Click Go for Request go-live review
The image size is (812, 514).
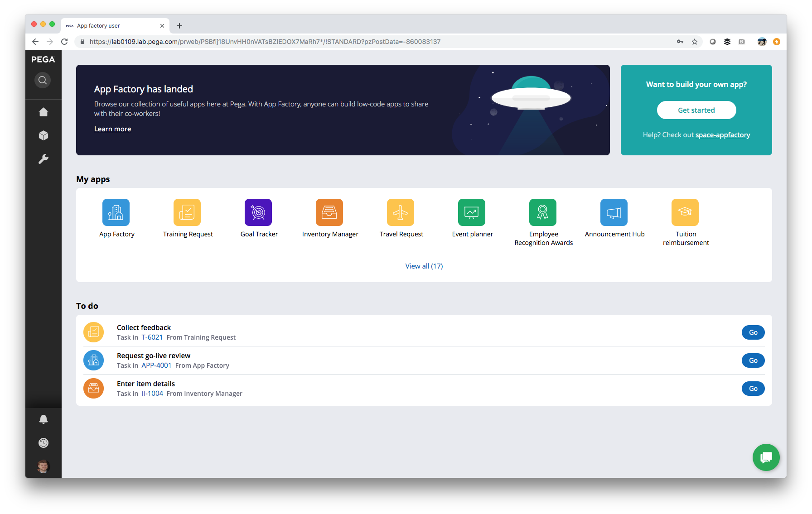753,360
